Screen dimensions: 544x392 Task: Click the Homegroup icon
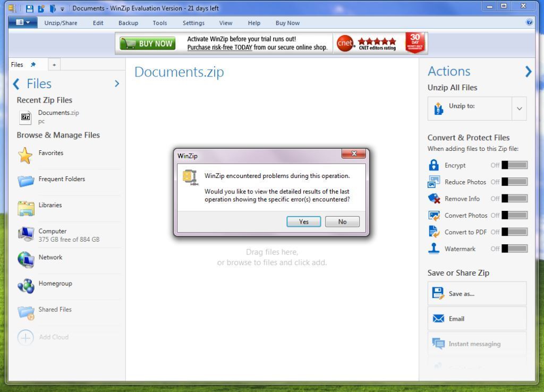click(26, 286)
